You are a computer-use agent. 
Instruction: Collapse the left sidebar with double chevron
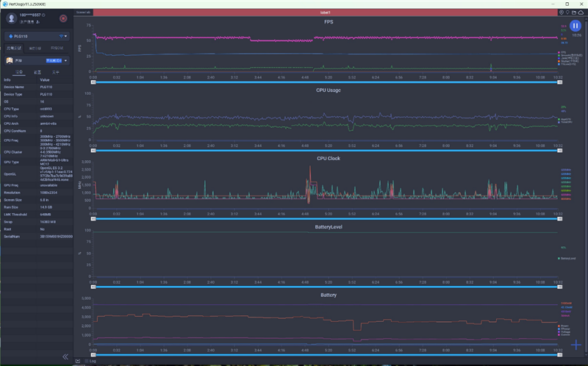[65, 356]
